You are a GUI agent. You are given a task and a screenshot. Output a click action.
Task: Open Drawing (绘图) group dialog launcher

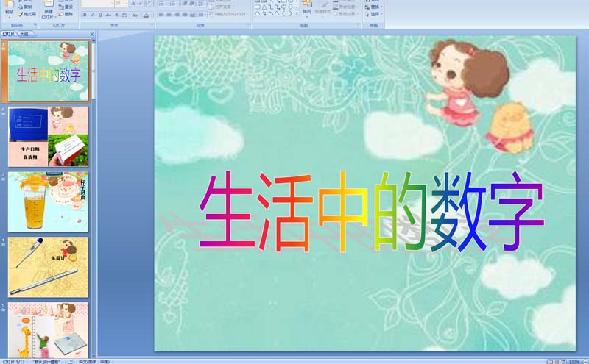coord(359,25)
